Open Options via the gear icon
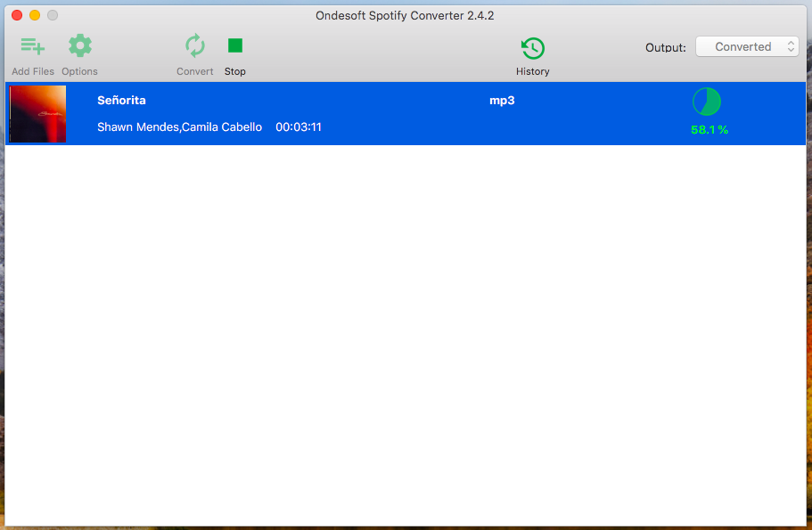The image size is (812, 530). tap(79, 46)
